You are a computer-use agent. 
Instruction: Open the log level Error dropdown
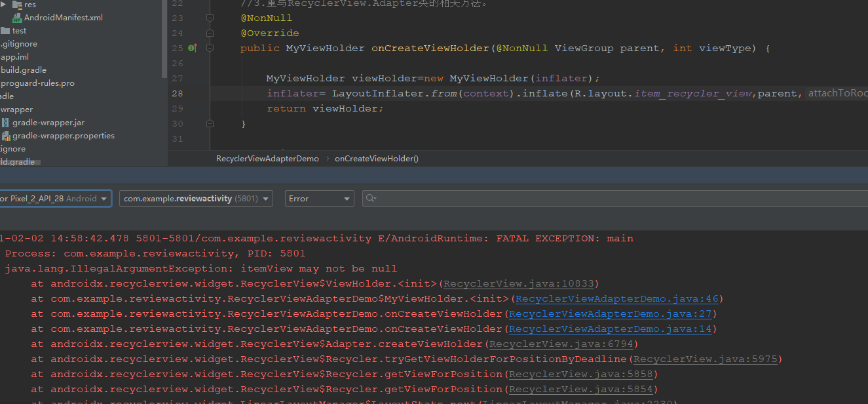(x=320, y=198)
